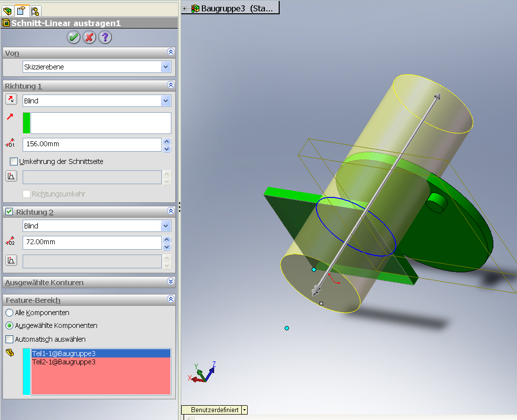Click the cyan point on the cylinder base

(x=314, y=269)
